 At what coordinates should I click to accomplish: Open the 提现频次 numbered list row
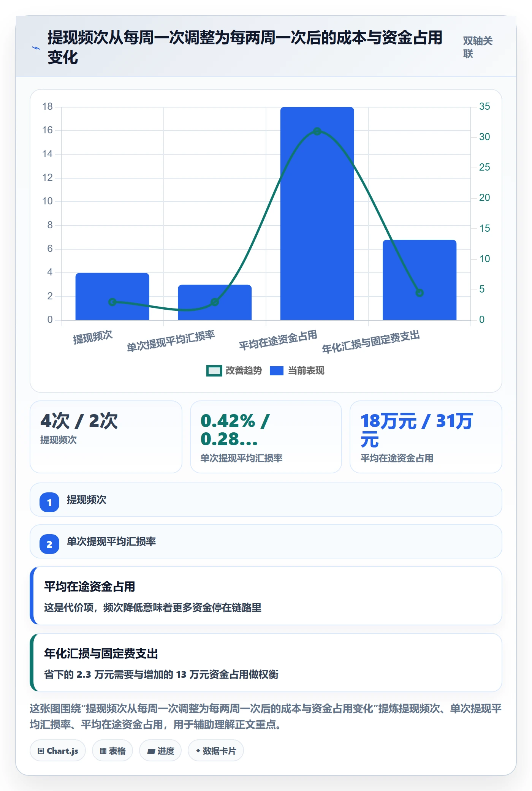pos(266,500)
